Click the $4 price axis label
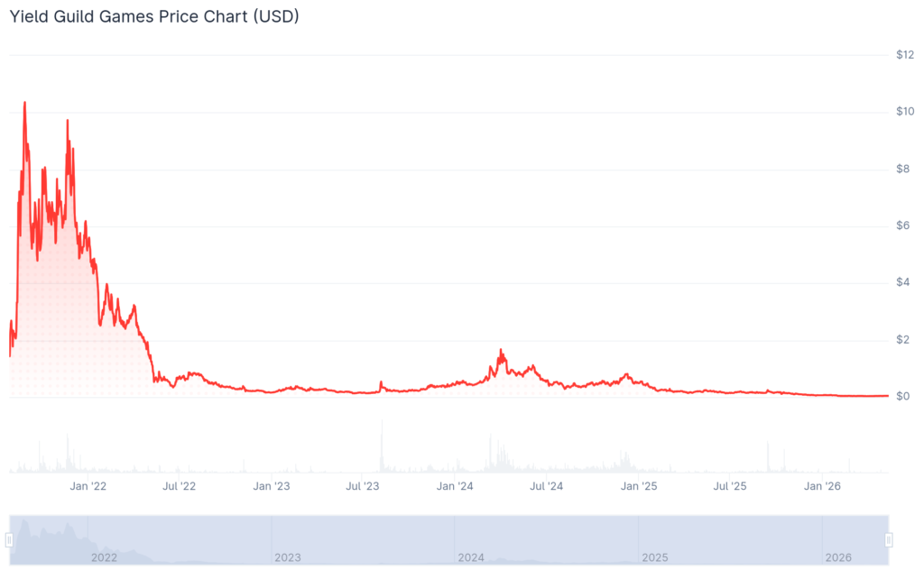The image size is (924, 579). point(902,282)
